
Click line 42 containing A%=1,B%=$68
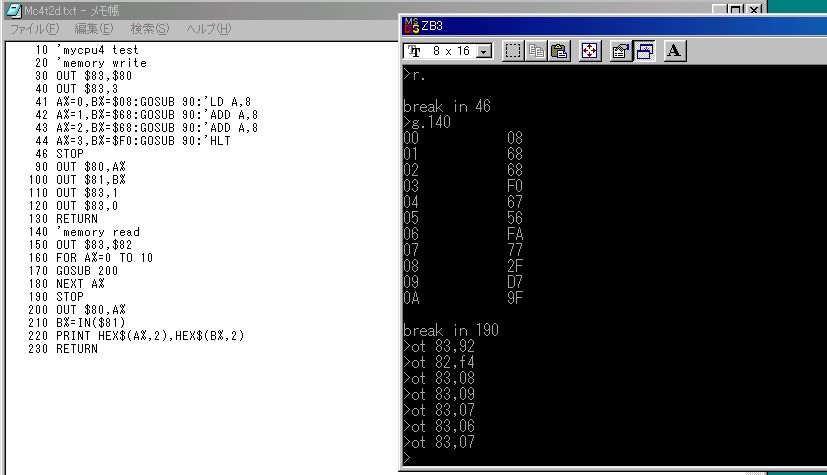(146, 115)
